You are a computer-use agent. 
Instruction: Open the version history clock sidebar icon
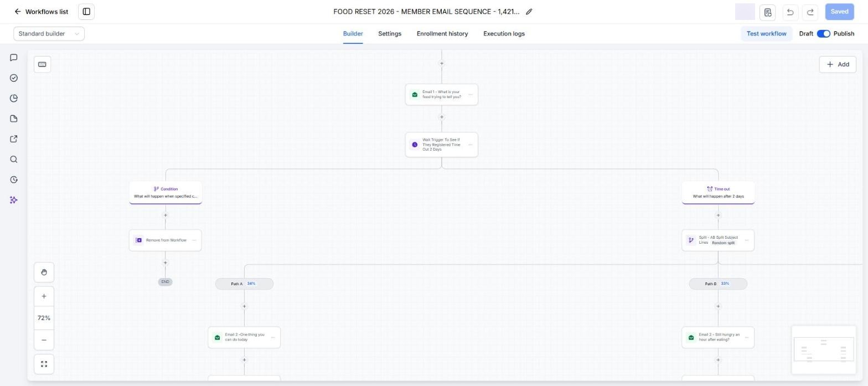click(x=14, y=179)
